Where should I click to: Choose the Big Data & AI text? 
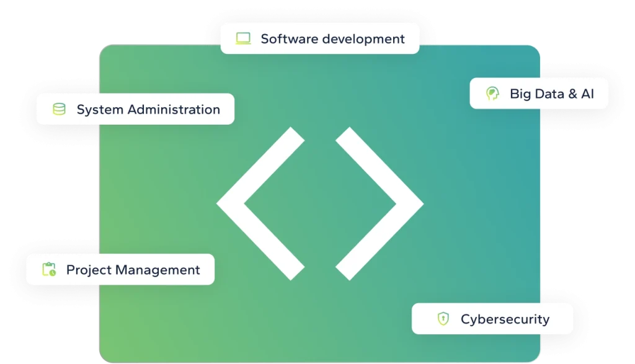[x=551, y=94]
